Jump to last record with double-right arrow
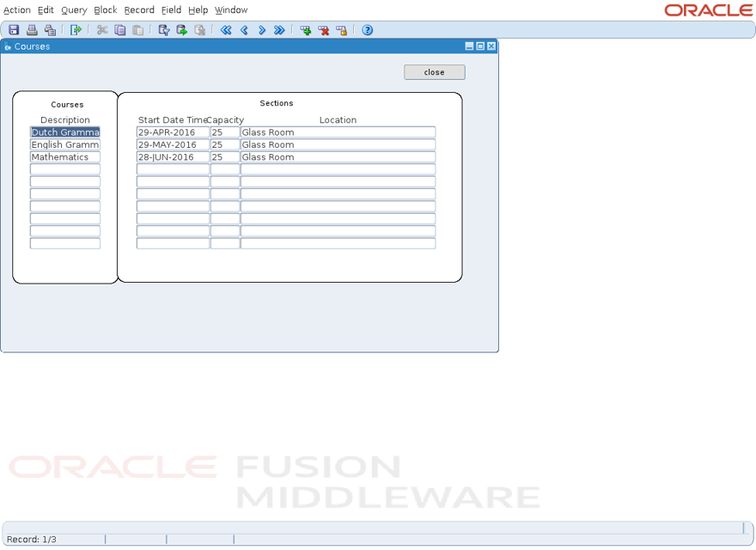The width and height of the screenshot is (756, 550). coord(279,30)
